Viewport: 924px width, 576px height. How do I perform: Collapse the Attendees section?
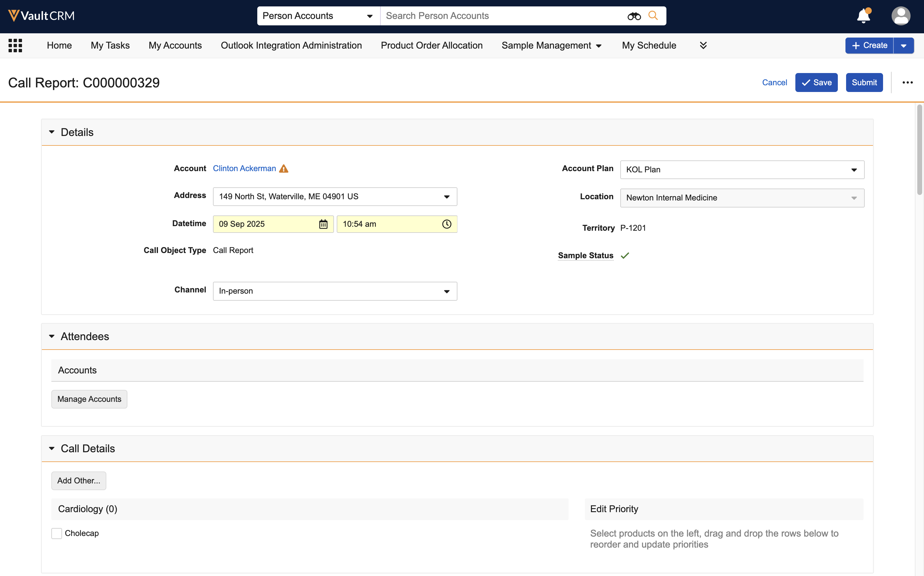pyautogui.click(x=52, y=336)
